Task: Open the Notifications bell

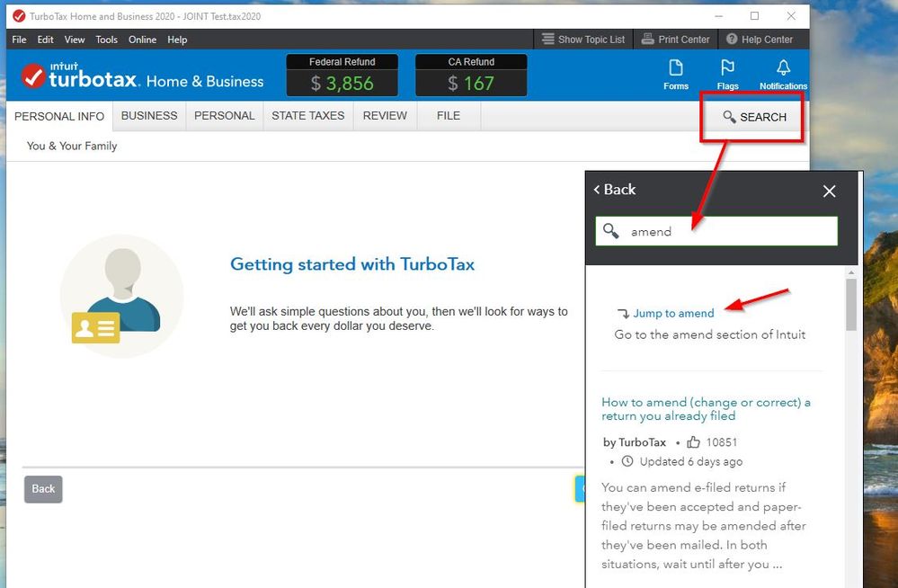Action: [x=783, y=75]
